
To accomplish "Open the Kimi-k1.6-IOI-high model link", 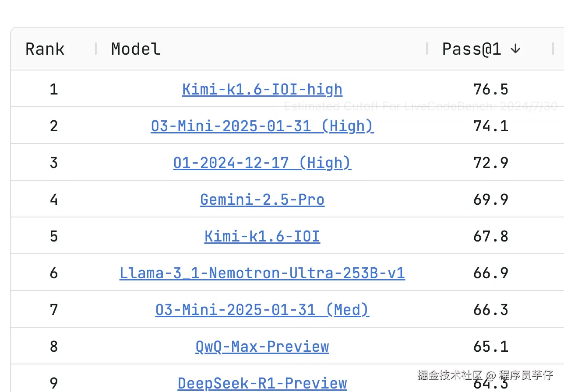I will (262, 89).
